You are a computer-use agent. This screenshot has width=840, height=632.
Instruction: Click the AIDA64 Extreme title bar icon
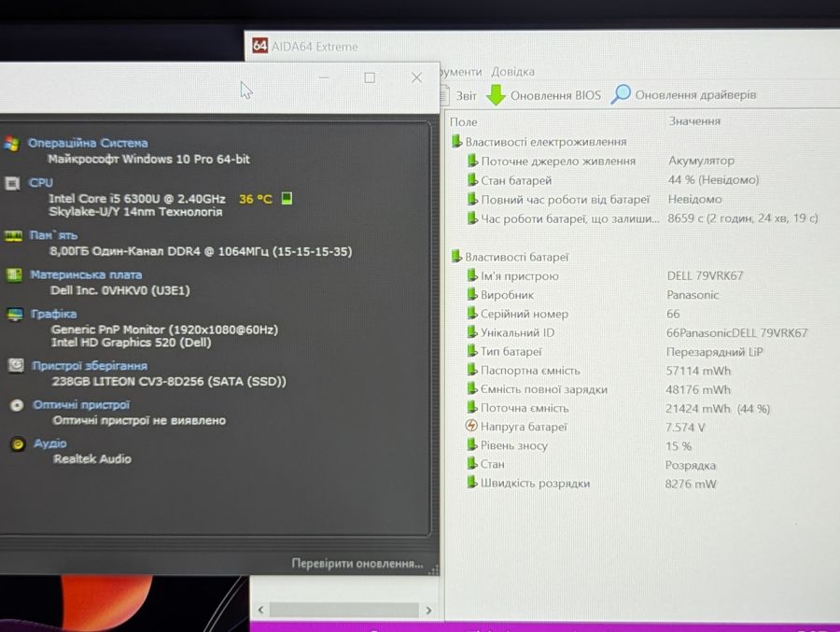(259, 46)
